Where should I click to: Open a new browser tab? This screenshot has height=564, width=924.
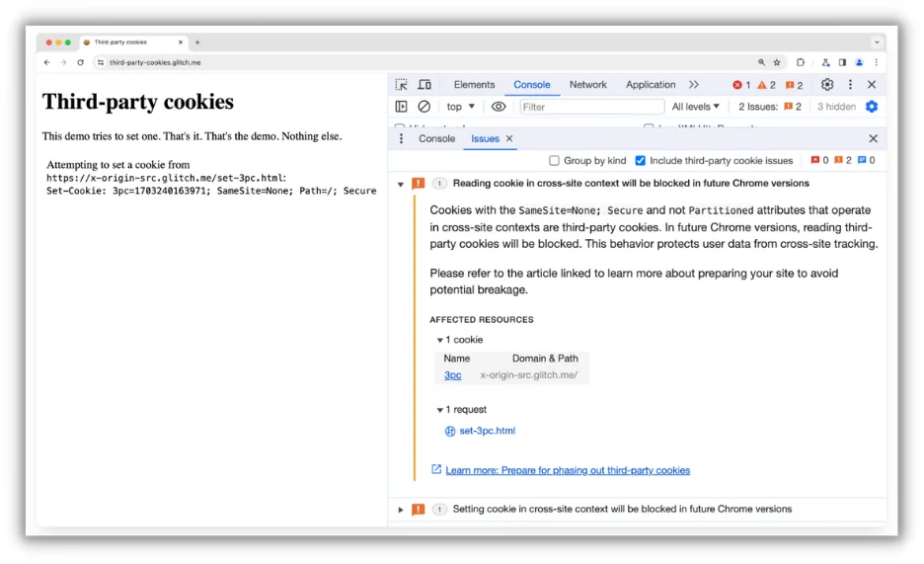[197, 42]
